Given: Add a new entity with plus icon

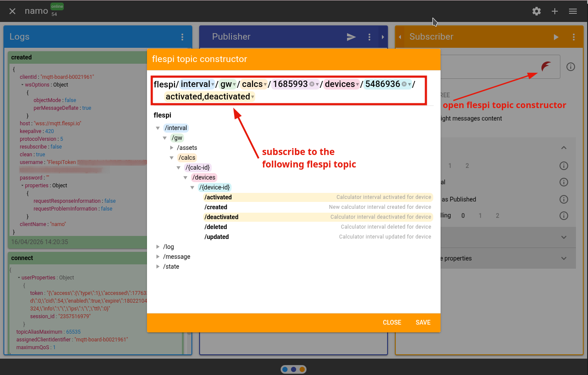Looking at the screenshot, I should pos(555,11).
